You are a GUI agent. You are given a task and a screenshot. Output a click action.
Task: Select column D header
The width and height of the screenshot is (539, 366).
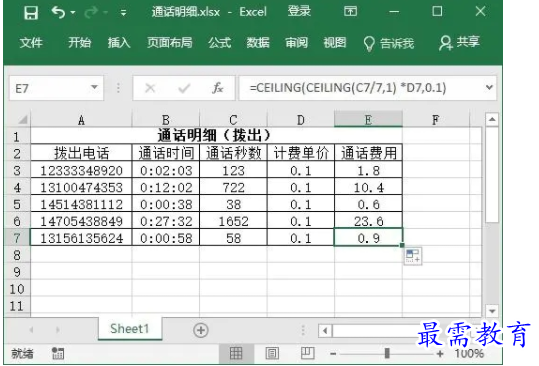[300, 120]
